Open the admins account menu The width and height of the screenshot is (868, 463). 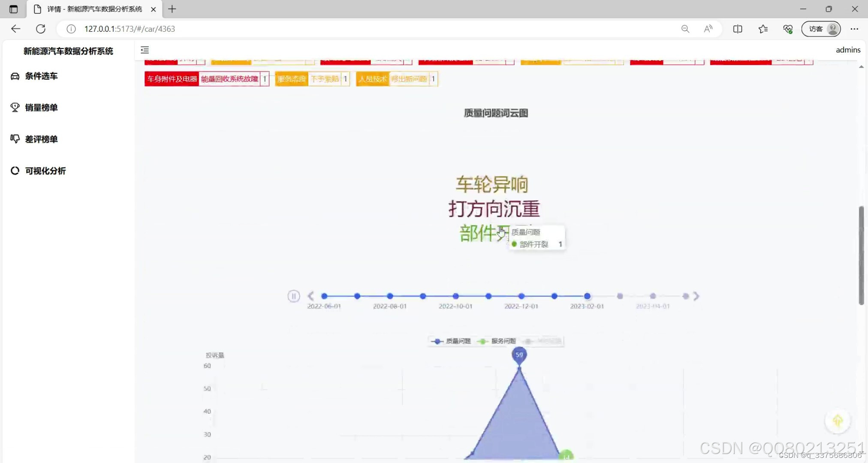(848, 50)
